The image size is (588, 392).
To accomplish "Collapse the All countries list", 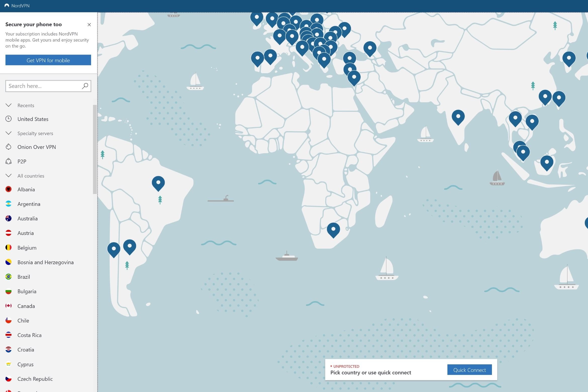I will coord(9,176).
